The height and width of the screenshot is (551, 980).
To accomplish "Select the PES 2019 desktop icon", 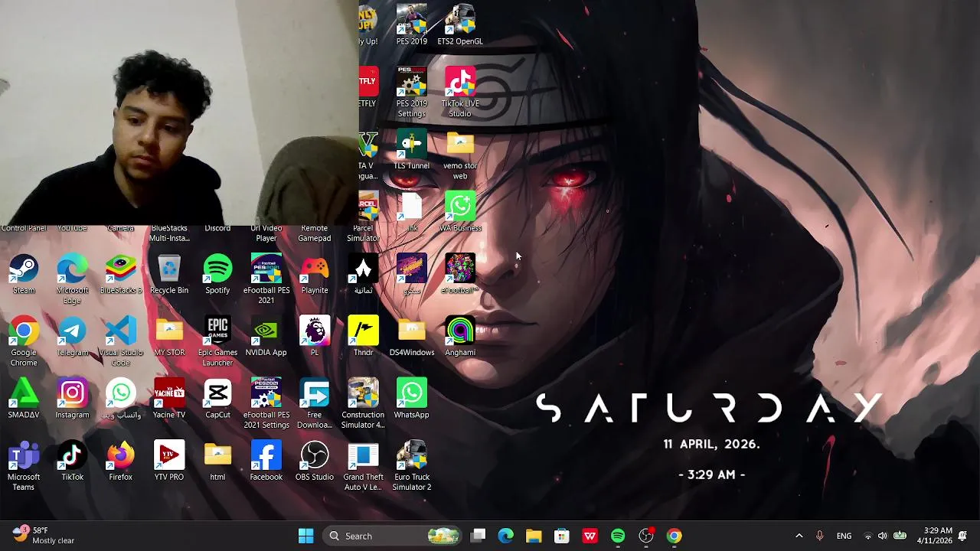I will click(x=412, y=26).
